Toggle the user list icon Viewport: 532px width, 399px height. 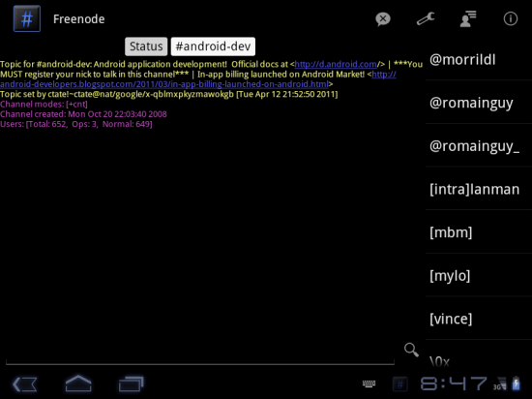pyautogui.click(x=468, y=18)
